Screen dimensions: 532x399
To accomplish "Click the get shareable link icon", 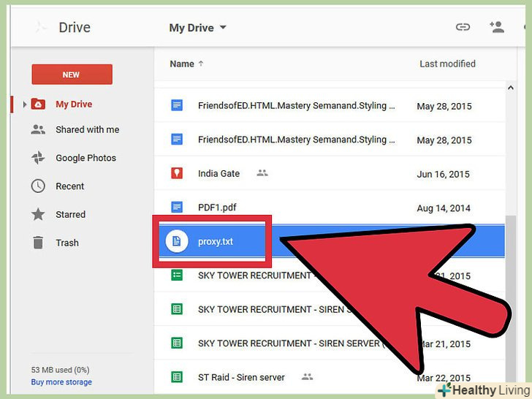I will pyautogui.click(x=463, y=27).
